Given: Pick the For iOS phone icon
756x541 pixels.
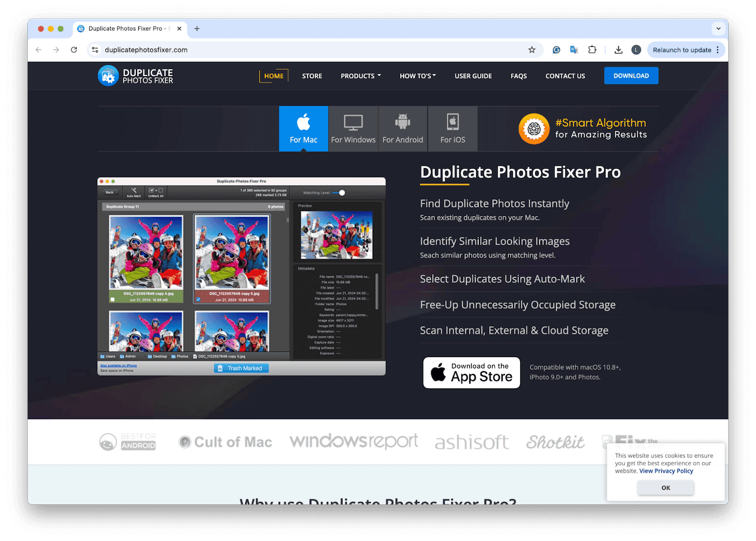Looking at the screenshot, I should click(452, 121).
